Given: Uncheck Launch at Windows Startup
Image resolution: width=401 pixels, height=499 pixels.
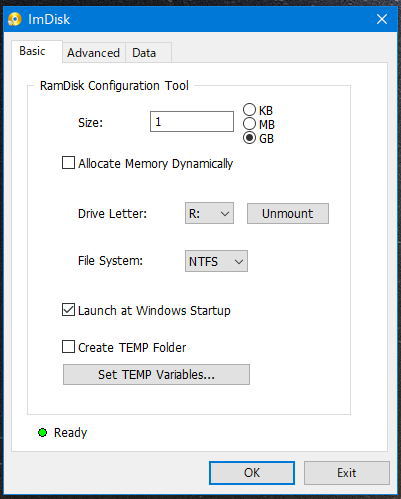Looking at the screenshot, I should click(x=68, y=310).
